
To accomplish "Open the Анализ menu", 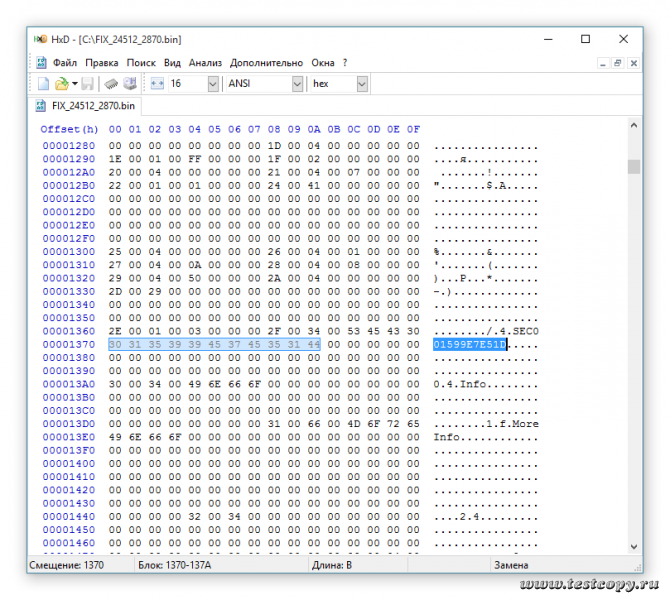I will [205, 62].
